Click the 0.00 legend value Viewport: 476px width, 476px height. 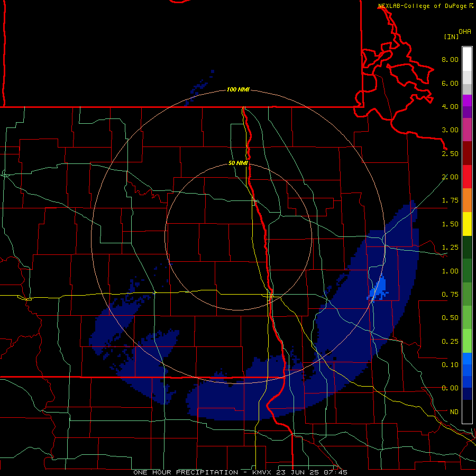[x=450, y=388]
